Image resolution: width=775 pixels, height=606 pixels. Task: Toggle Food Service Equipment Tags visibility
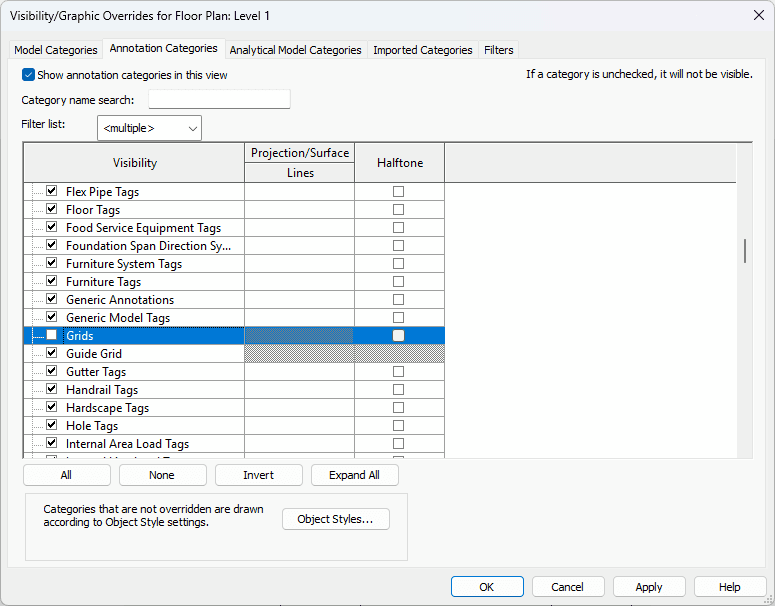click(x=52, y=227)
